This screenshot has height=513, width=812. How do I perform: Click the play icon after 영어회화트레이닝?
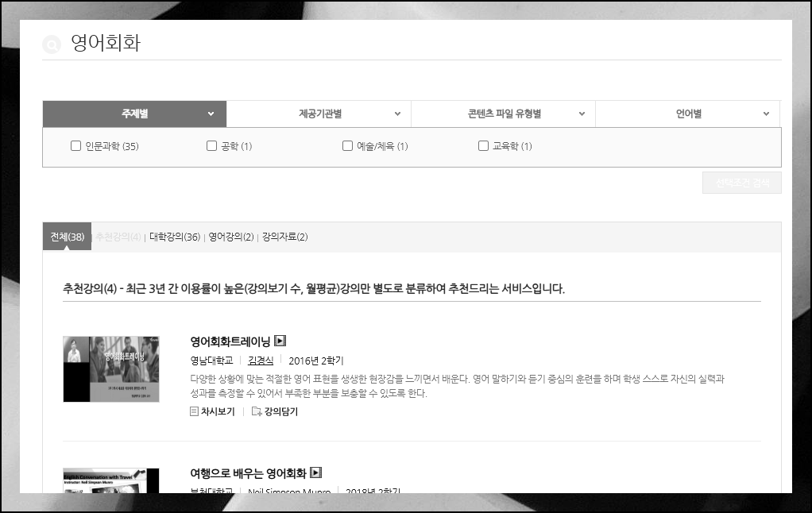pos(280,341)
